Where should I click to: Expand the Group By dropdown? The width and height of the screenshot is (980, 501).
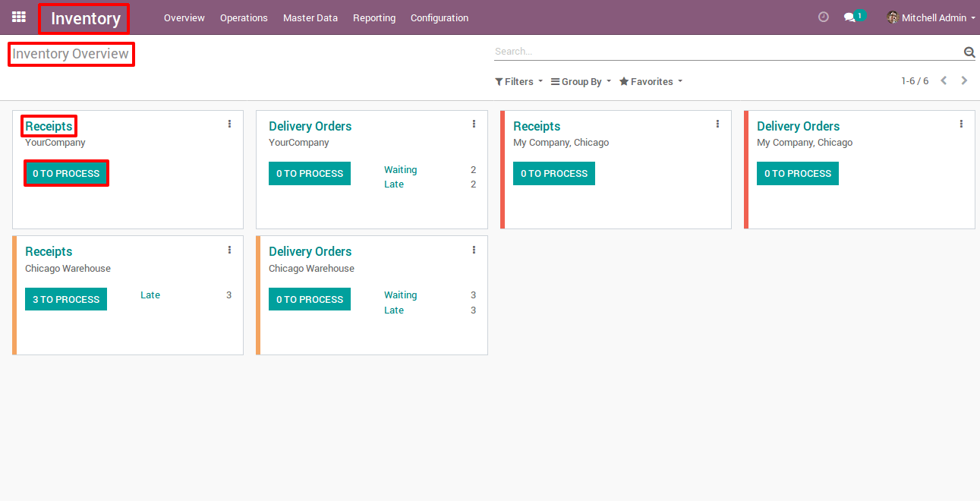(x=581, y=81)
